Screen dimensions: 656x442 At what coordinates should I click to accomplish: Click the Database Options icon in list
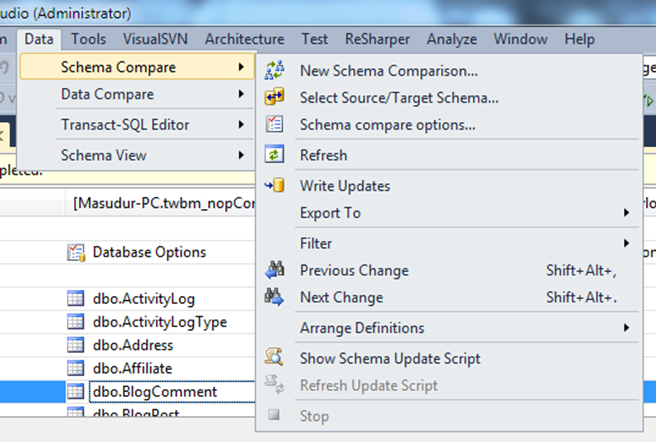(x=76, y=252)
